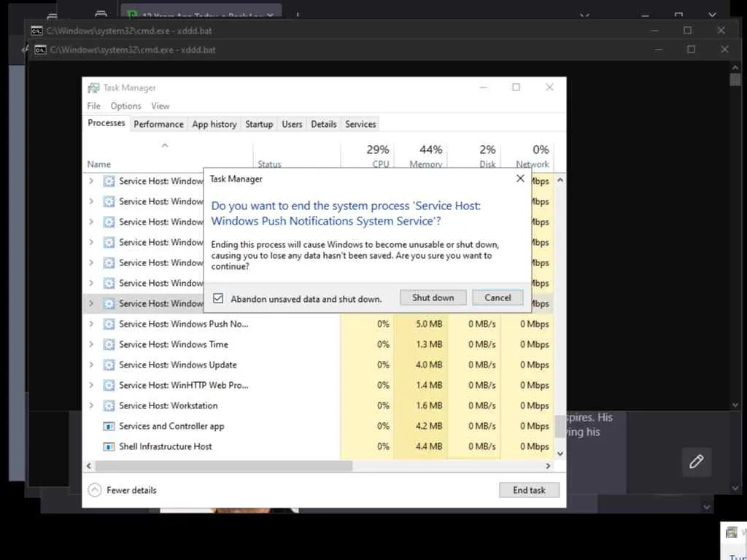Select Shell Infrastructure Host text
The image size is (747, 560).
point(166,447)
